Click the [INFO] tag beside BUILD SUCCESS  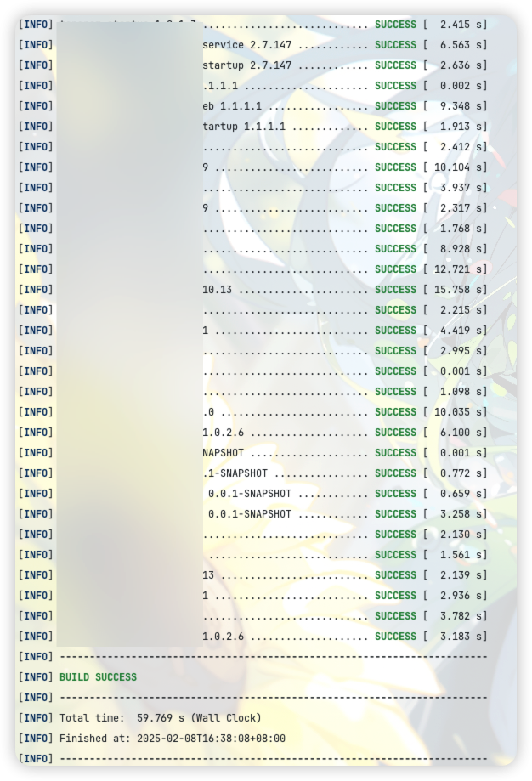point(36,677)
